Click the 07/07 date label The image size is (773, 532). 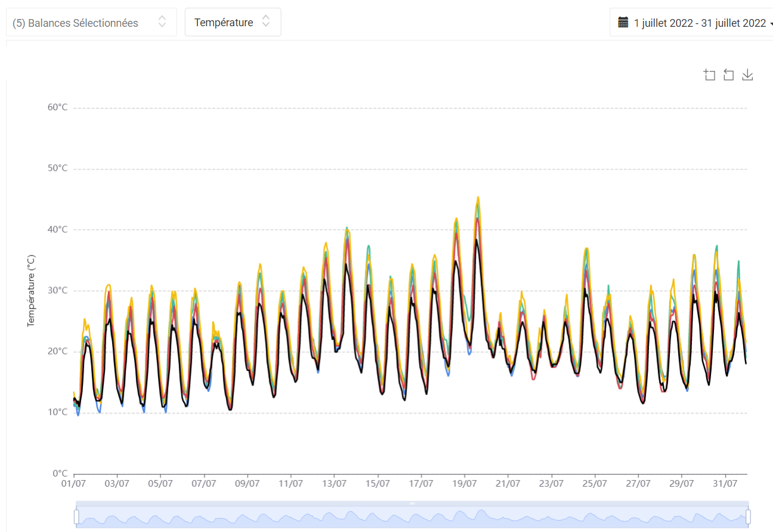click(204, 484)
